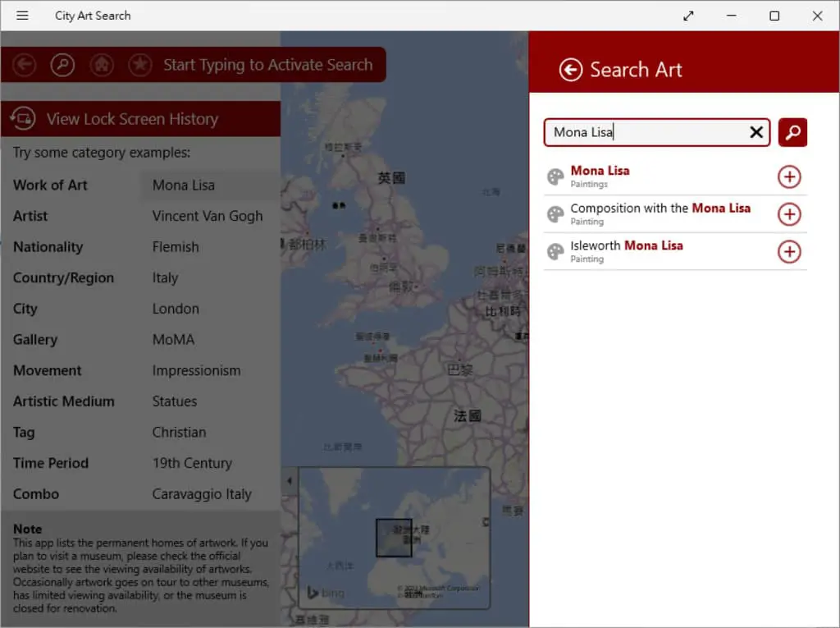This screenshot has height=628, width=840.
Task: Select Isleworth Mona Lisa suggestion text
Action: point(626,245)
